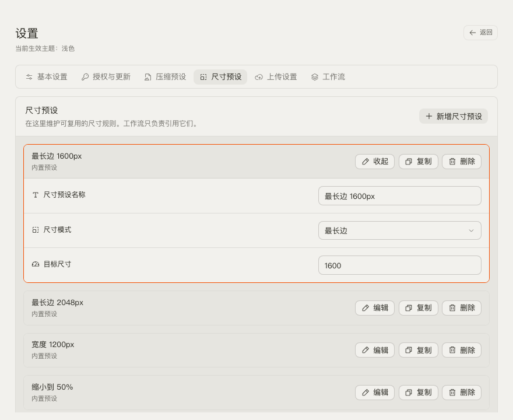Open the 基本设置 tab
The image size is (513, 420).
47,77
